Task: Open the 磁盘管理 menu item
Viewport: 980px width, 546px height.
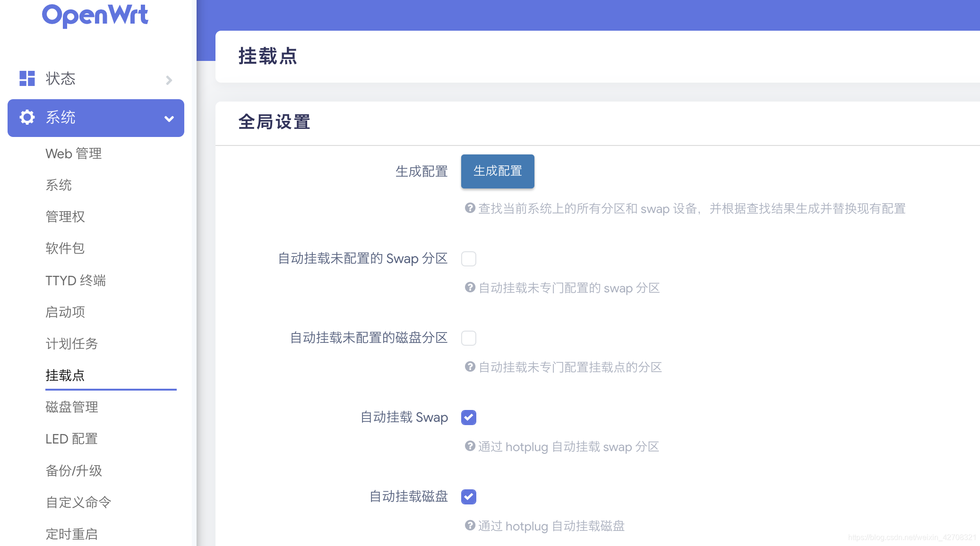Action: (x=72, y=407)
